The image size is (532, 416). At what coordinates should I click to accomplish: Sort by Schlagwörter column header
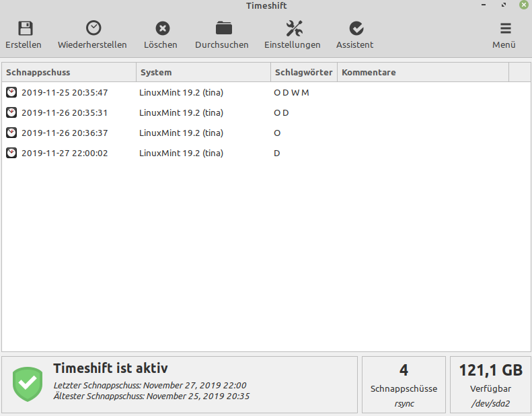[303, 72]
